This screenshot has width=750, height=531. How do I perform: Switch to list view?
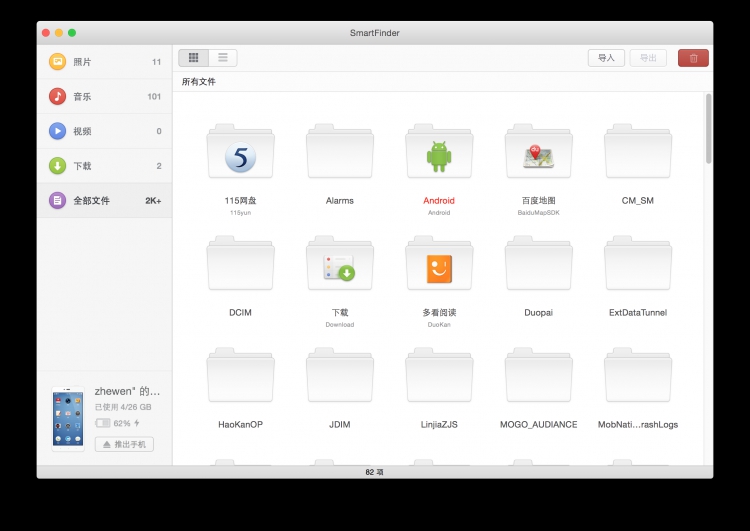[x=223, y=58]
